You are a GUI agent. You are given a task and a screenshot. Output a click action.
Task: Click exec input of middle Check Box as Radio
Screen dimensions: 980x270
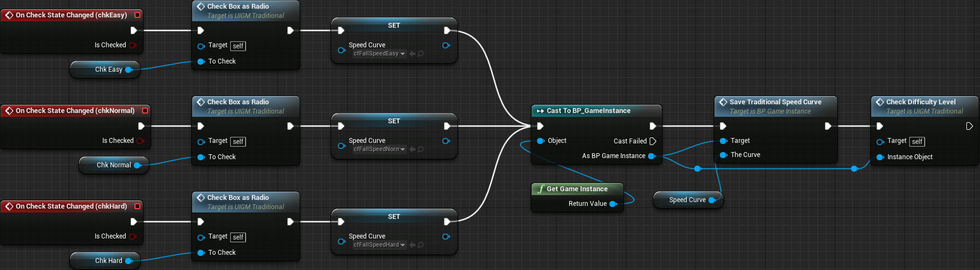click(x=201, y=126)
